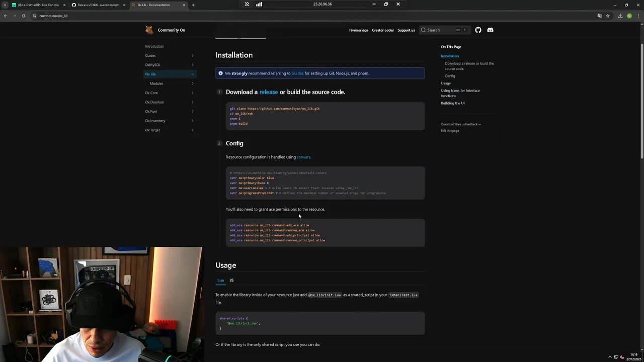Click the browser forward arrow
This screenshot has height=362, width=644.
(14, 16)
